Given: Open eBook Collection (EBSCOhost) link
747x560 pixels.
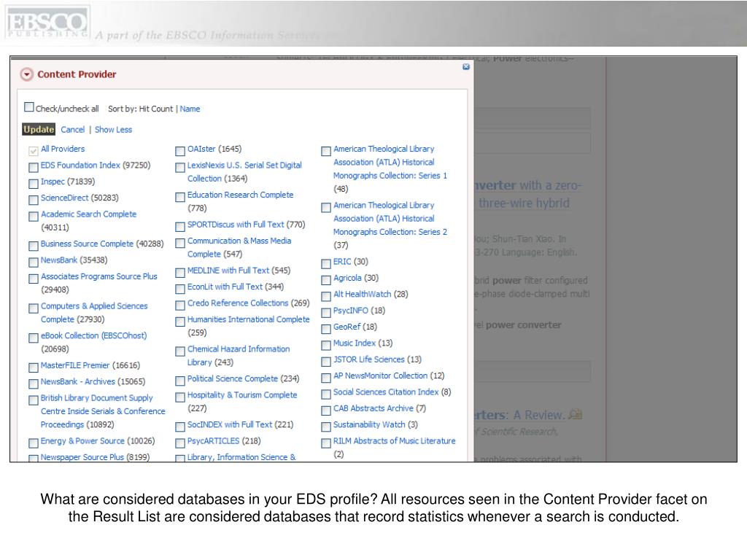Looking at the screenshot, I should [x=93, y=335].
